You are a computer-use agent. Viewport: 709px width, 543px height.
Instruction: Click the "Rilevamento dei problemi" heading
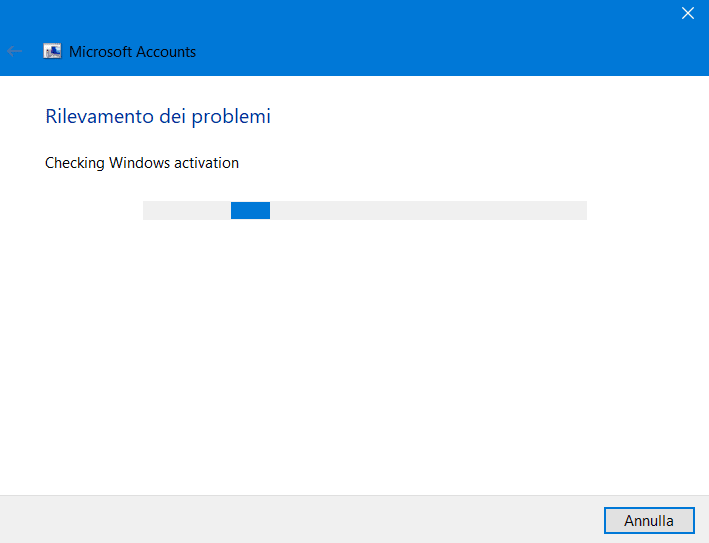158,116
